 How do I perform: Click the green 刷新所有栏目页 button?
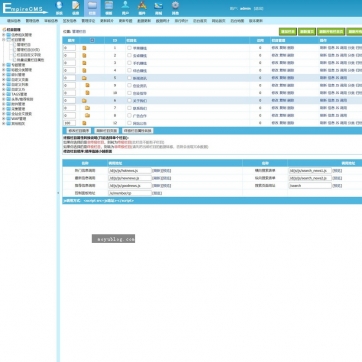pyautogui.click(x=331, y=32)
